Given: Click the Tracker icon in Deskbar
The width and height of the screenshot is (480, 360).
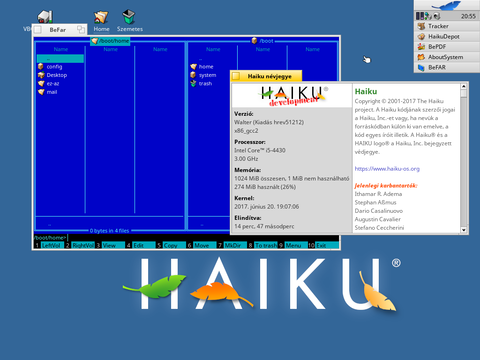Looking at the screenshot, I should (x=421, y=26).
